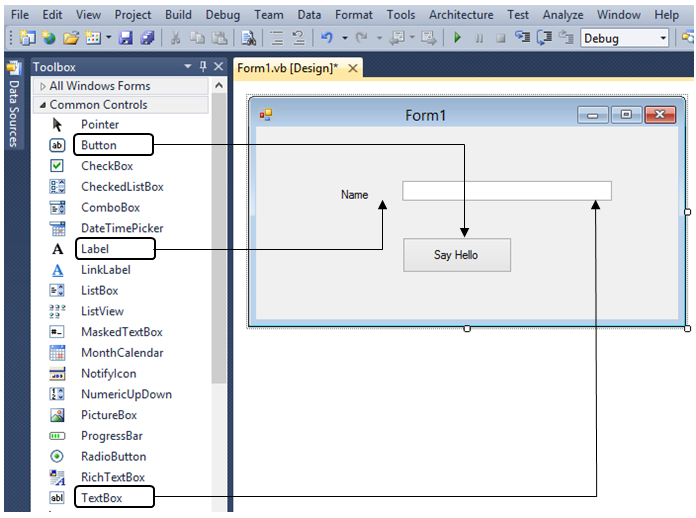This screenshot has height=518, width=696.
Task: Open the Toolbox window position dropdown
Action: tap(188, 66)
